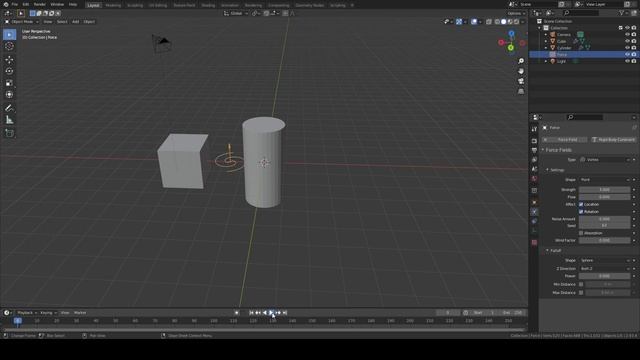
Task: Hide the Cylinder object in viewport
Action: (627, 48)
